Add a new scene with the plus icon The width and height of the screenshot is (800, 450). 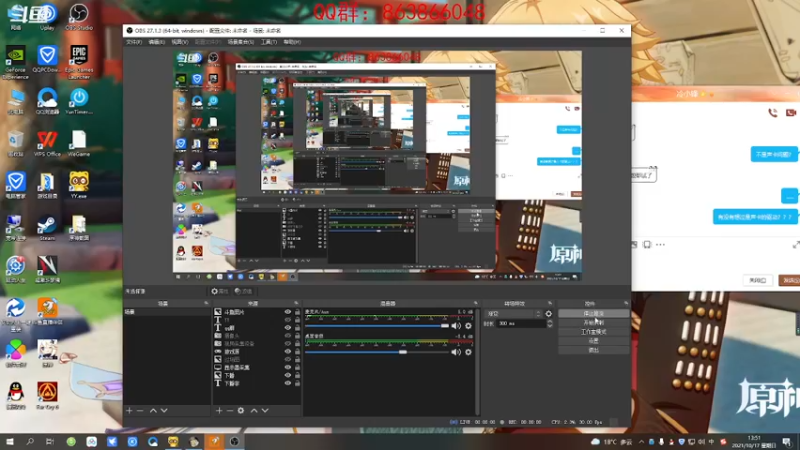[129, 411]
